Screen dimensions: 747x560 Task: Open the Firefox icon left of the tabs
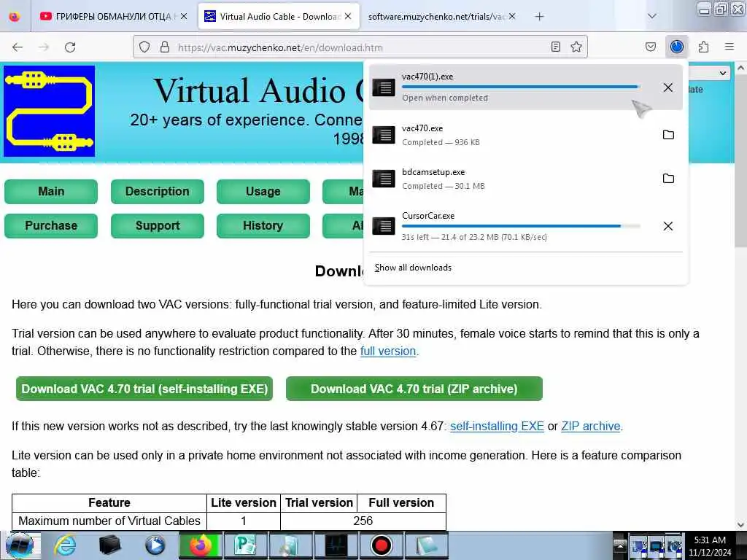pos(15,16)
